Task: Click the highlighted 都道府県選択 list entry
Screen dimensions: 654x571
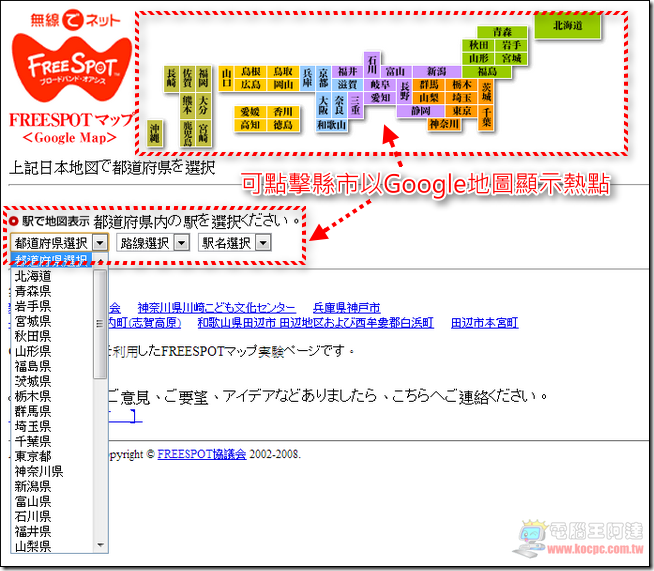Action: pos(53,260)
